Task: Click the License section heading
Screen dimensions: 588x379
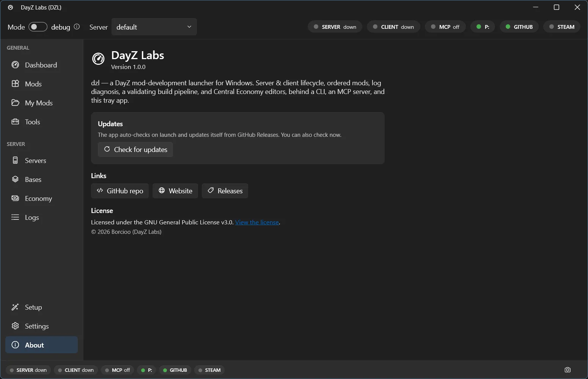Action: click(102, 210)
